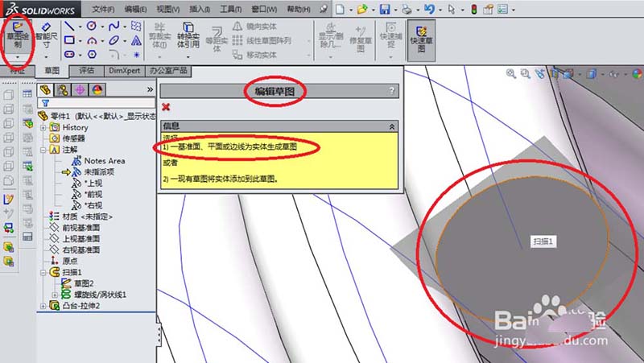Click the Print icon

407,9
